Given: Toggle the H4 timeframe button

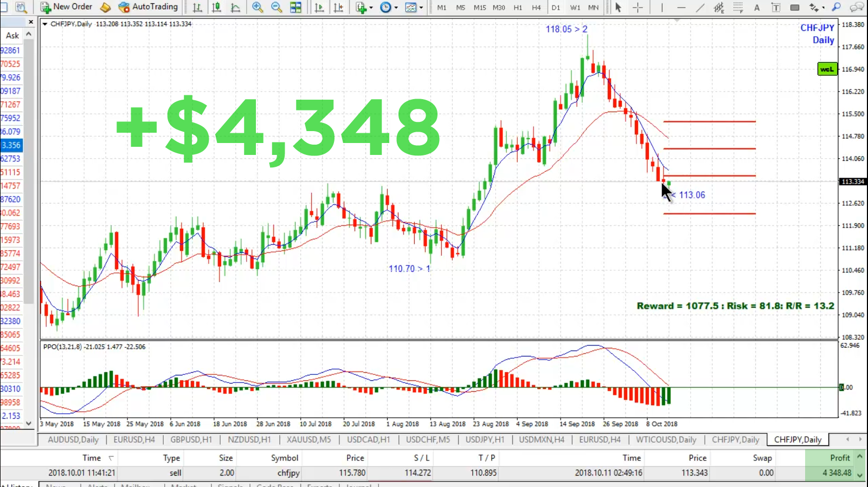Looking at the screenshot, I should click(x=536, y=8).
